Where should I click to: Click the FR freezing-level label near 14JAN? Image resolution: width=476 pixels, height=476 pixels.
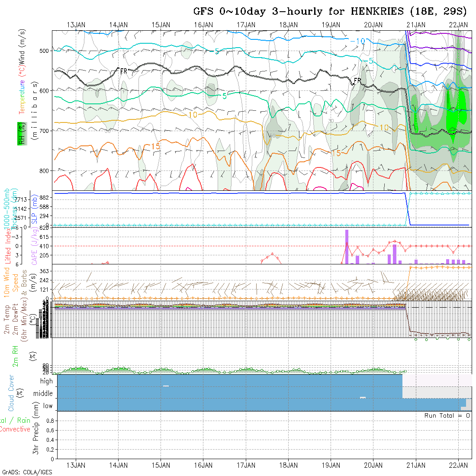pyautogui.click(x=124, y=71)
